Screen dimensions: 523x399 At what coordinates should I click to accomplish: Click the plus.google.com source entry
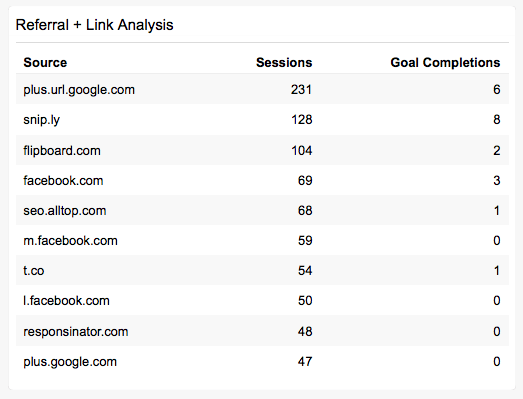(x=70, y=362)
